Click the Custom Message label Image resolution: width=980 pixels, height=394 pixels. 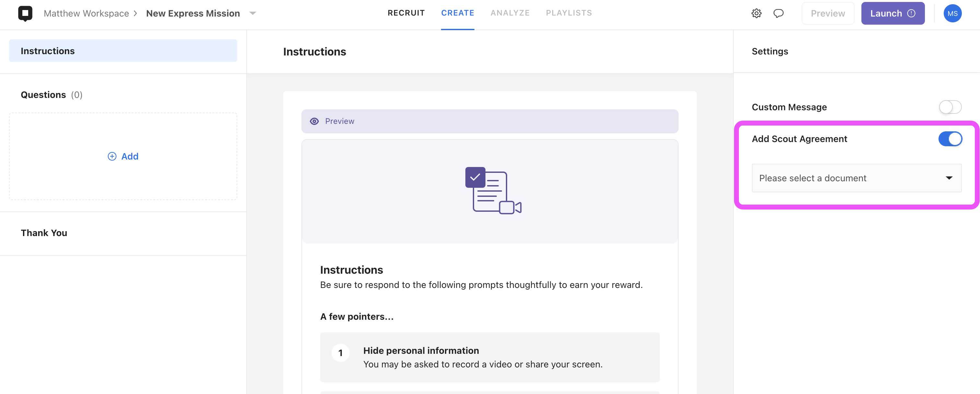[789, 107]
